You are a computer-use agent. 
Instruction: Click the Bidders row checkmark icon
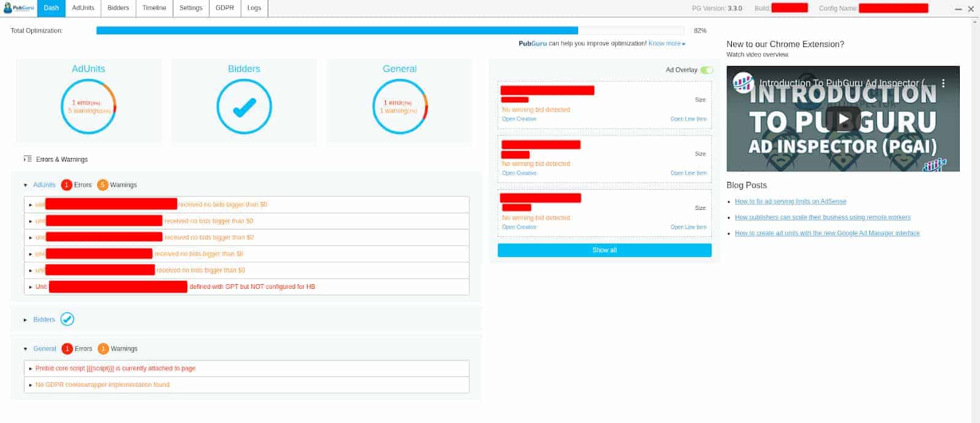pyautogui.click(x=67, y=319)
